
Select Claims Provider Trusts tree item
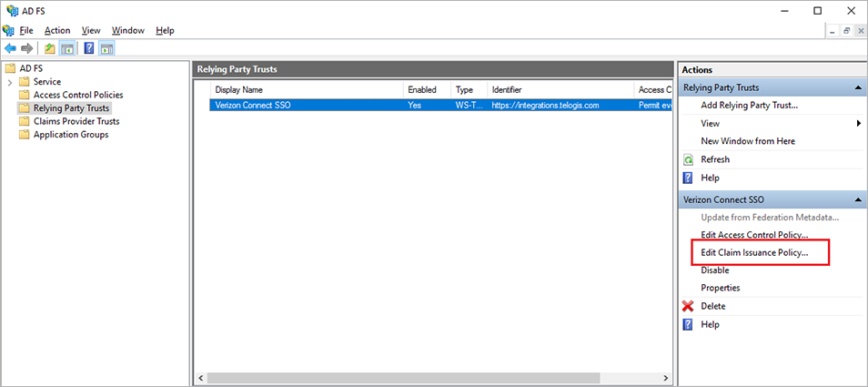click(76, 121)
